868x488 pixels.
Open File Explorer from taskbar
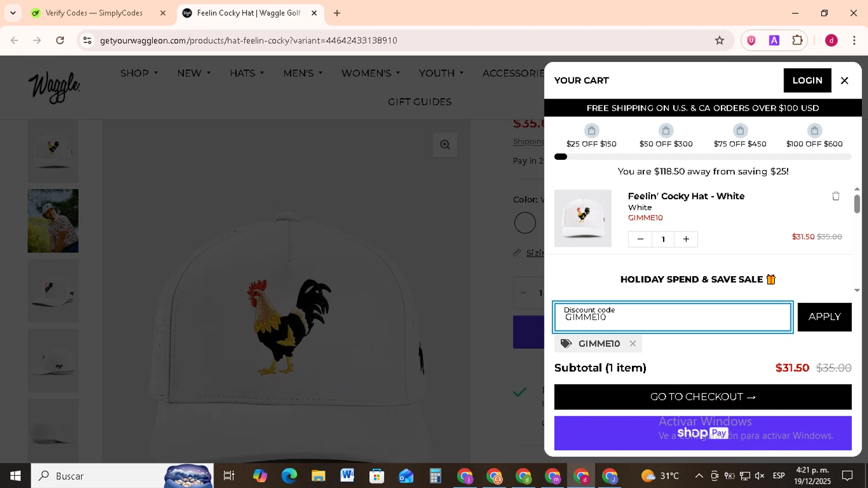(318, 476)
